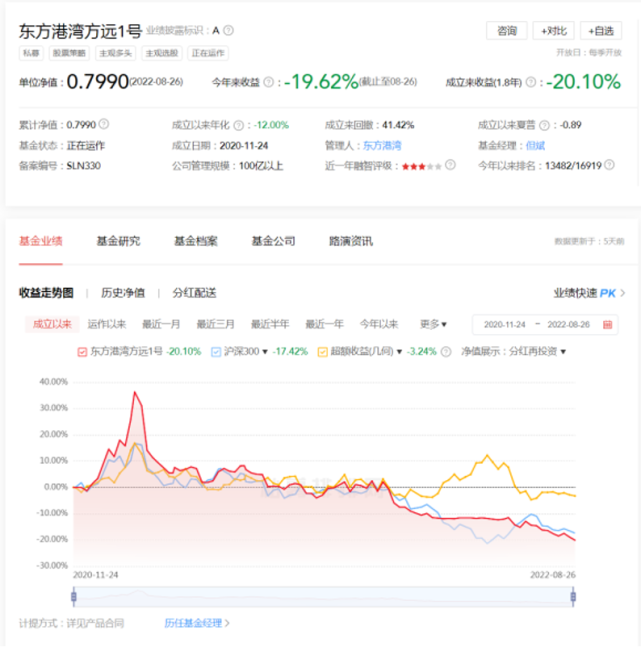
Task: Open the 历史净值 sub-tab
Action: click(x=122, y=293)
